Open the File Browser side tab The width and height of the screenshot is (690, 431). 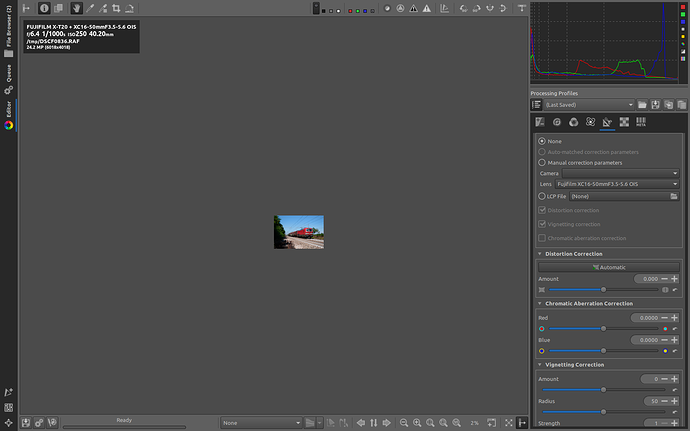[x=8, y=31]
